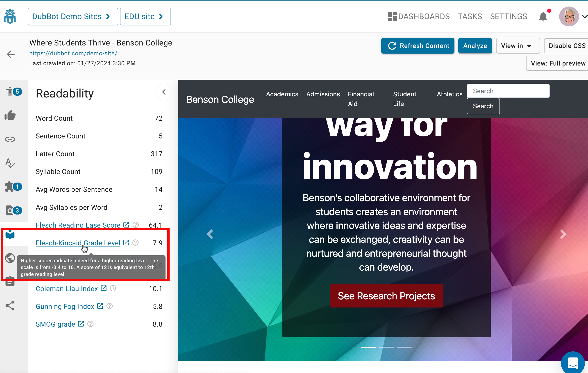Open the broken links panel

tap(10, 139)
